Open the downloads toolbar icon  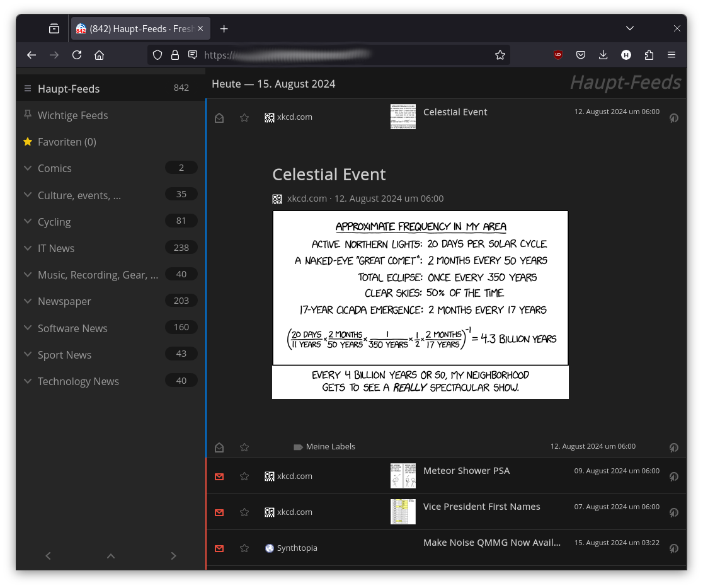603,55
